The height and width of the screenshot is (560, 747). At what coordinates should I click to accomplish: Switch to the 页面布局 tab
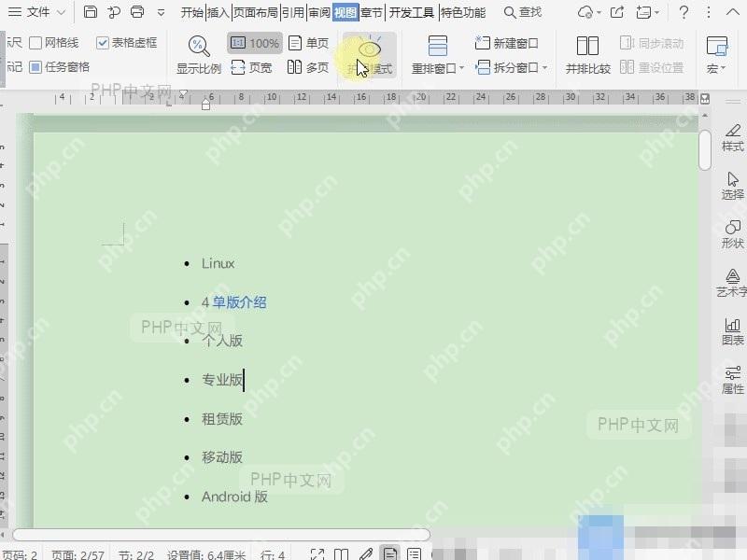(x=255, y=12)
